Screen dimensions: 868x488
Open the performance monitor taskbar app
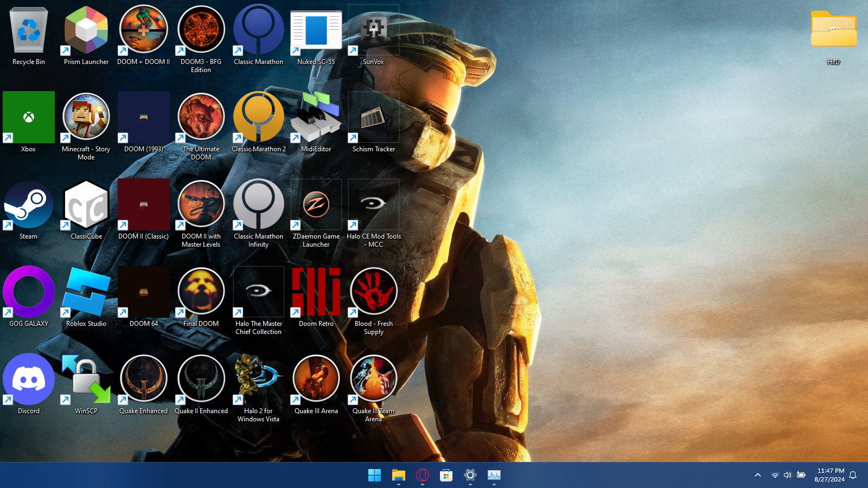click(494, 476)
